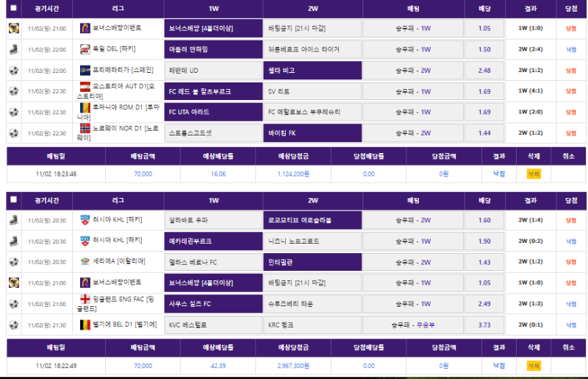Click the Belgium flag icon for BEL D1

[85, 325]
